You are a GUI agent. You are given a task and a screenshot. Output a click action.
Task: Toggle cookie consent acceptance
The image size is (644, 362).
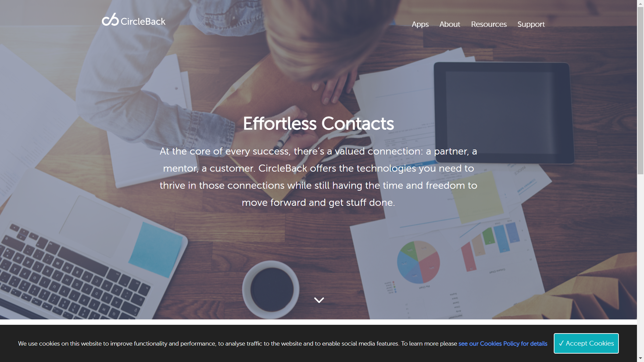(x=586, y=343)
